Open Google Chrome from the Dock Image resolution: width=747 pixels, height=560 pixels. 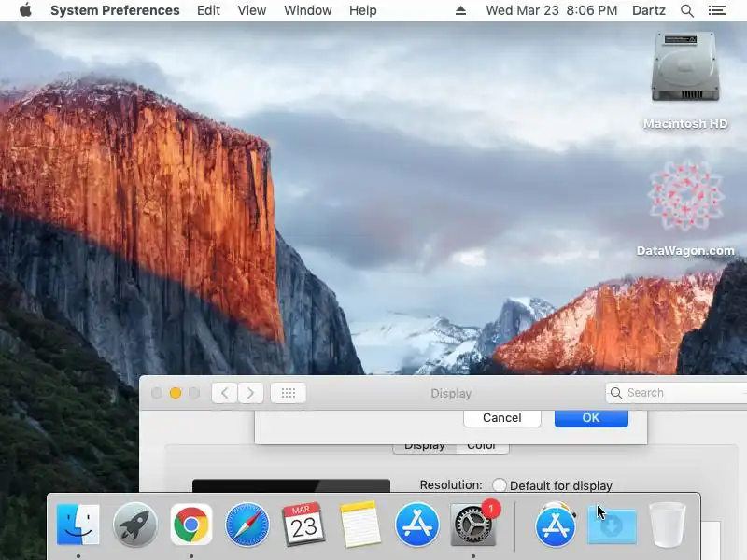coord(191,525)
